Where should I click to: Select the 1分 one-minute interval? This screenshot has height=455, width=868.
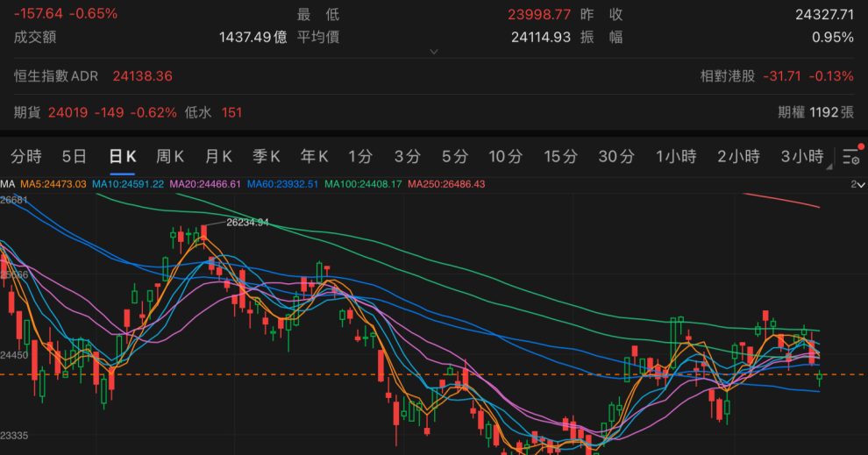360,157
